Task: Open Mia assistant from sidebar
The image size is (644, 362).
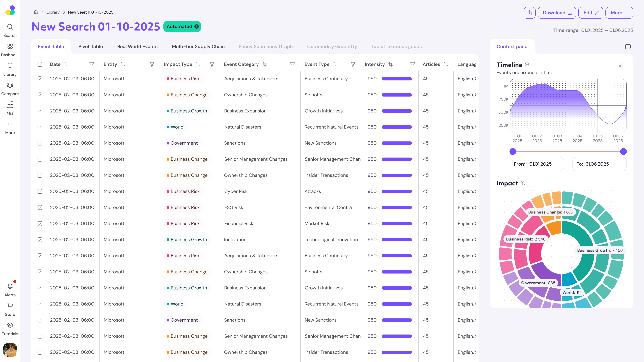Action: coord(10,105)
